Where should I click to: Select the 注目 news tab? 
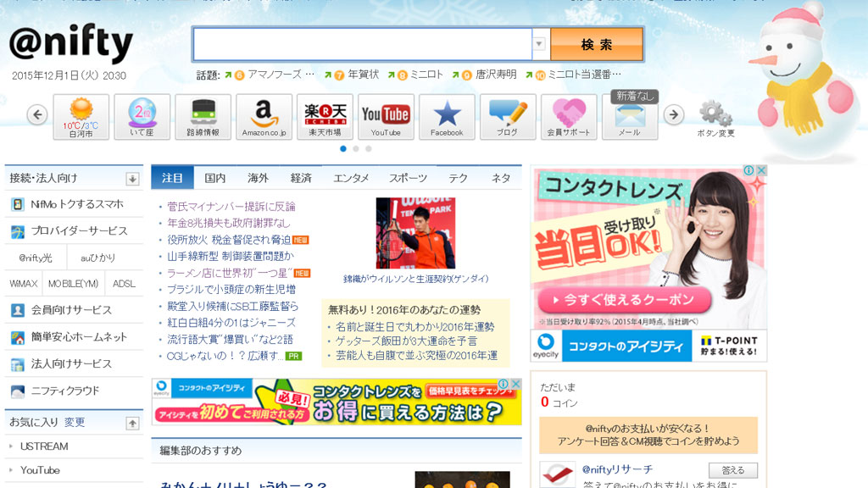tap(172, 178)
